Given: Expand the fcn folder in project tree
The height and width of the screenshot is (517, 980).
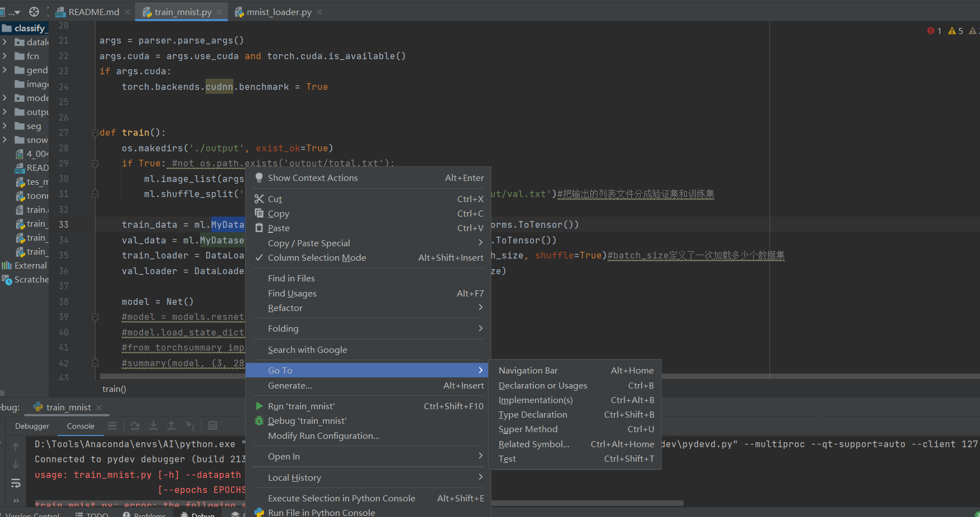Looking at the screenshot, I should (x=4, y=56).
